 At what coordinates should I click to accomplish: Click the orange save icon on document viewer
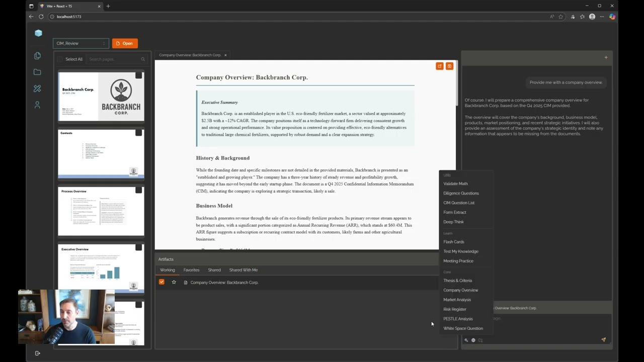[449, 66]
